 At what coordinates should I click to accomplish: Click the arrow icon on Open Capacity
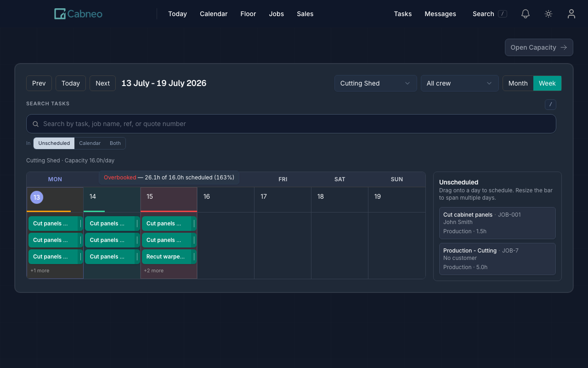[564, 47]
